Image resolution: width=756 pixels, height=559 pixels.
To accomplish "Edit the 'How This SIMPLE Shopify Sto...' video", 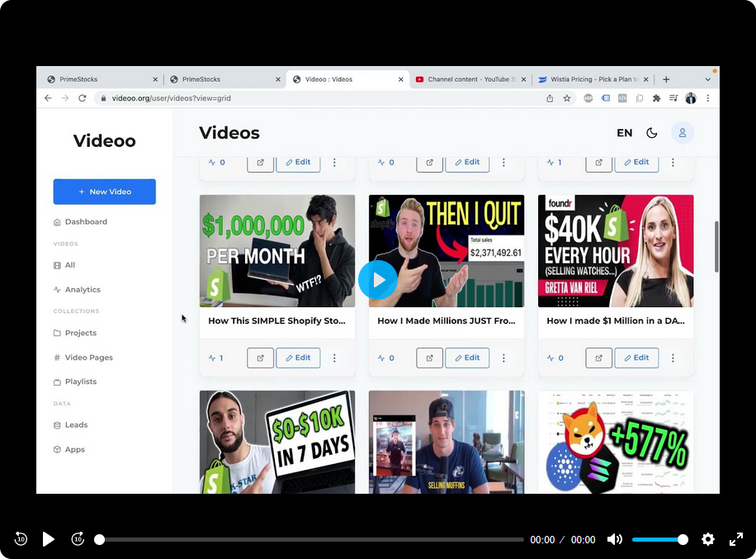I will pos(298,358).
